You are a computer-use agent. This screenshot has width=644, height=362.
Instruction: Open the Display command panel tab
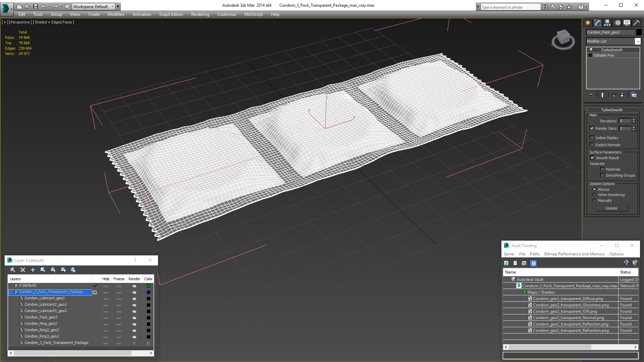coord(627,23)
